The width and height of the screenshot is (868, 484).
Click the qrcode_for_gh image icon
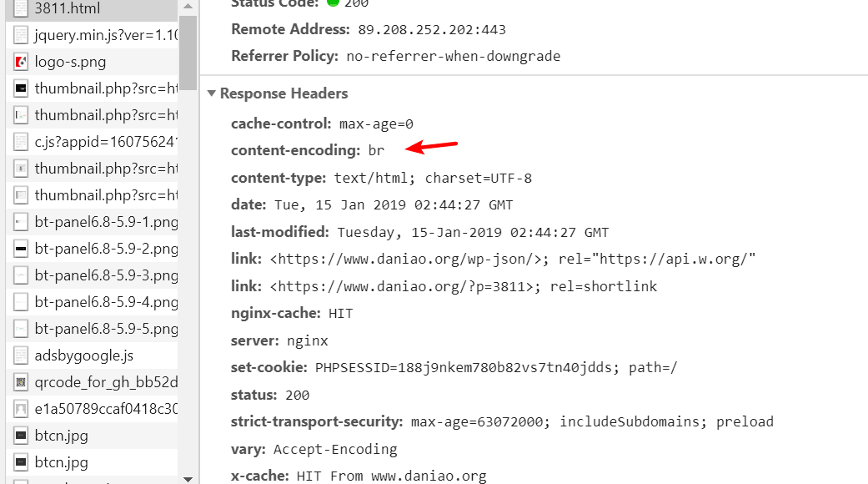pyautogui.click(x=21, y=382)
